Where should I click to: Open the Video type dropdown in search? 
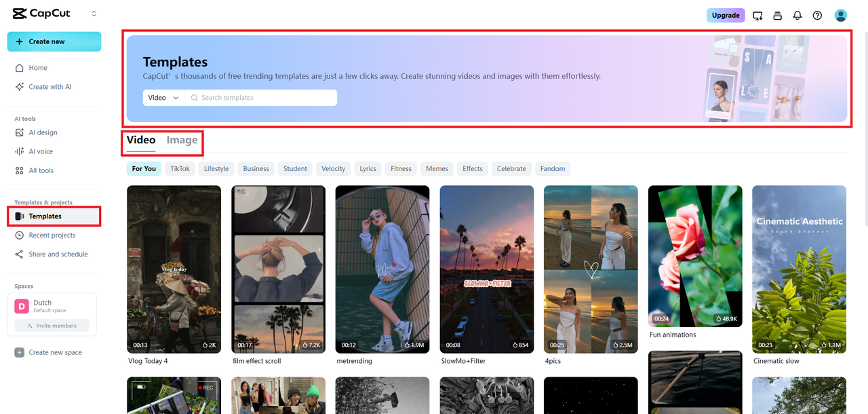point(163,98)
